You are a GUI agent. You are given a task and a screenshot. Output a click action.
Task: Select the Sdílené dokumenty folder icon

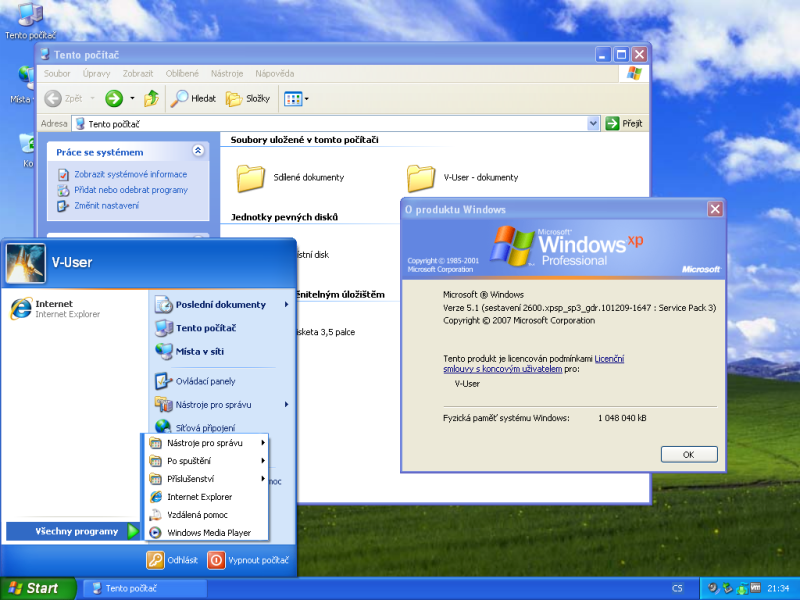pos(251,178)
